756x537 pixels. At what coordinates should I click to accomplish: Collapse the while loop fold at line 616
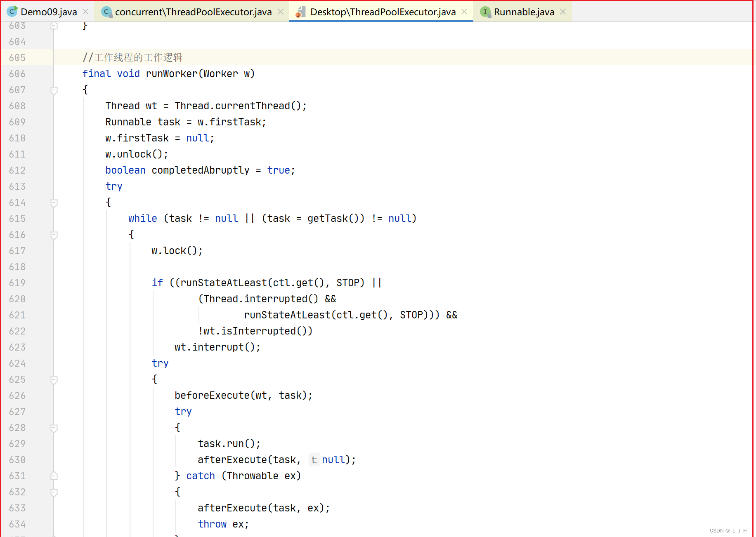54,235
